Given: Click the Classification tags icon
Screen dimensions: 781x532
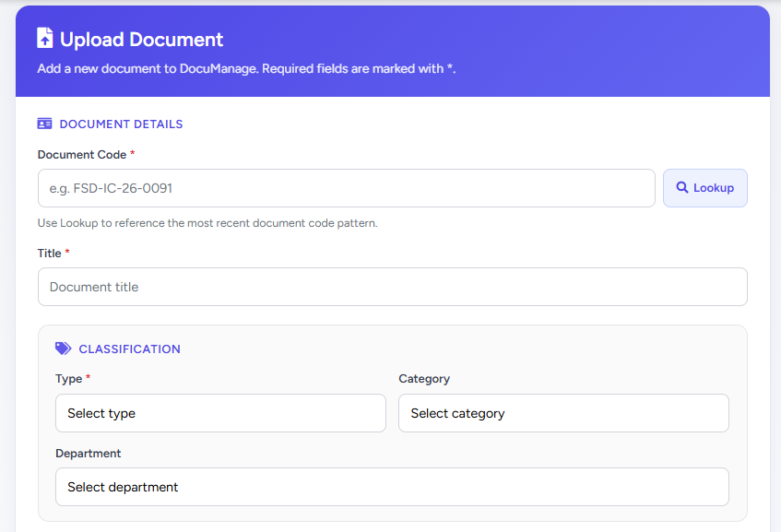Looking at the screenshot, I should [64, 349].
